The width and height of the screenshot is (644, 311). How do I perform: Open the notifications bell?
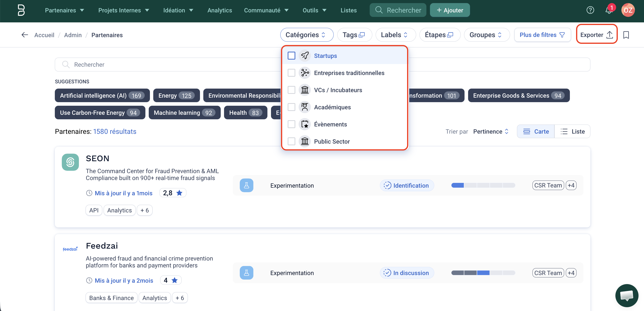click(x=609, y=10)
